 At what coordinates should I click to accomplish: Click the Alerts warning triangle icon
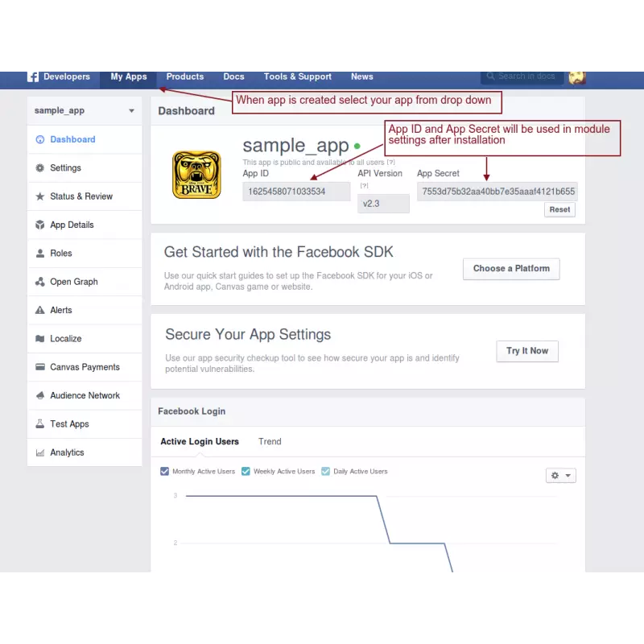point(39,310)
